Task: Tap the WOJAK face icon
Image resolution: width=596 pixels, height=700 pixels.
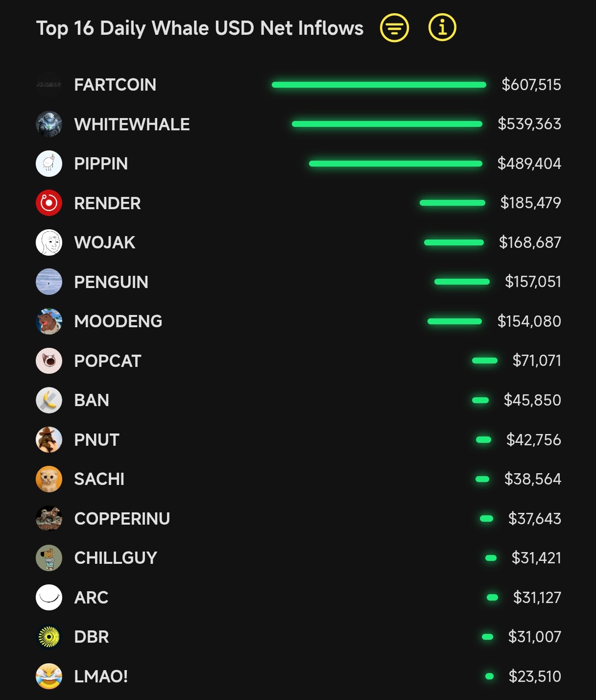Action: point(49,242)
